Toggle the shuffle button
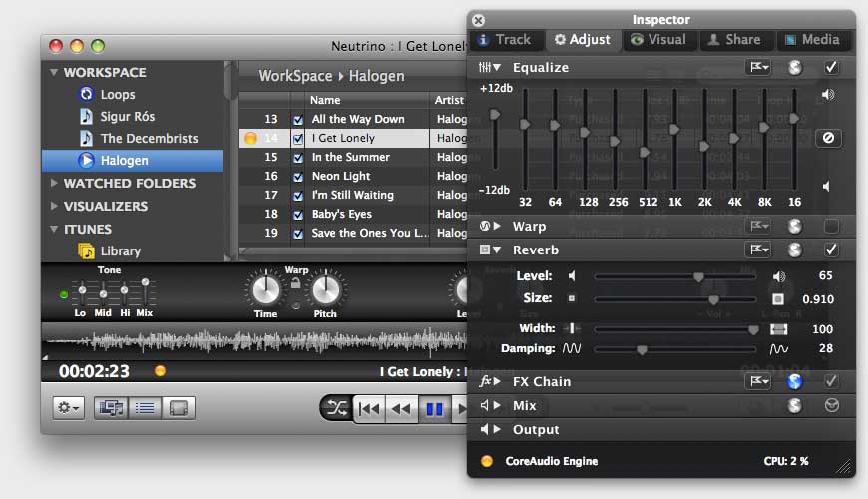 pyautogui.click(x=336, y=409)
